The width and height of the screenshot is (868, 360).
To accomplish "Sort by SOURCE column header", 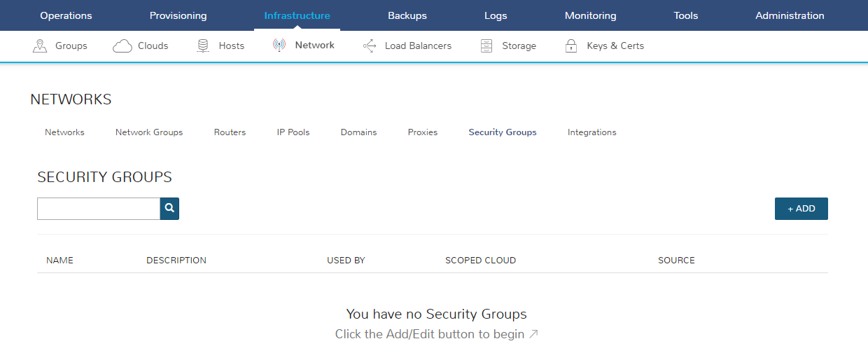I will click(676, 261).
